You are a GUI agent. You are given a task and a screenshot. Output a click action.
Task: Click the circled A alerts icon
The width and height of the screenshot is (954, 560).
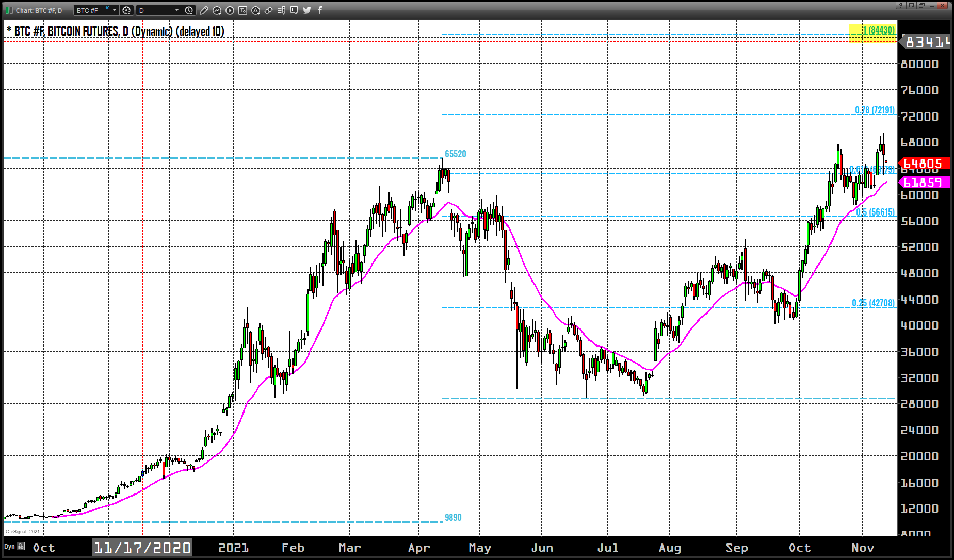255,10
